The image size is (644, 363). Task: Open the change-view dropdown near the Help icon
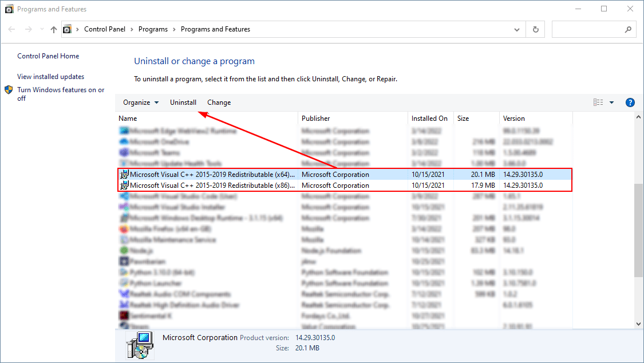[x=610, y=102]
